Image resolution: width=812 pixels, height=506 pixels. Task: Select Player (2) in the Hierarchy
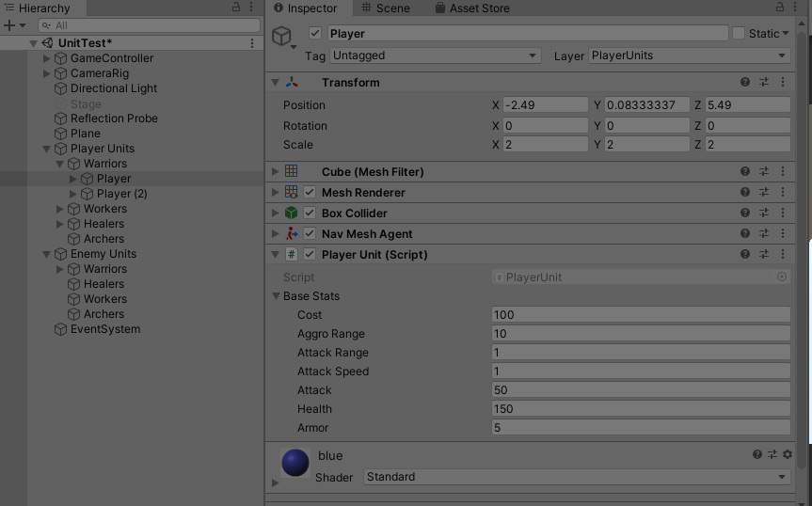121,194
